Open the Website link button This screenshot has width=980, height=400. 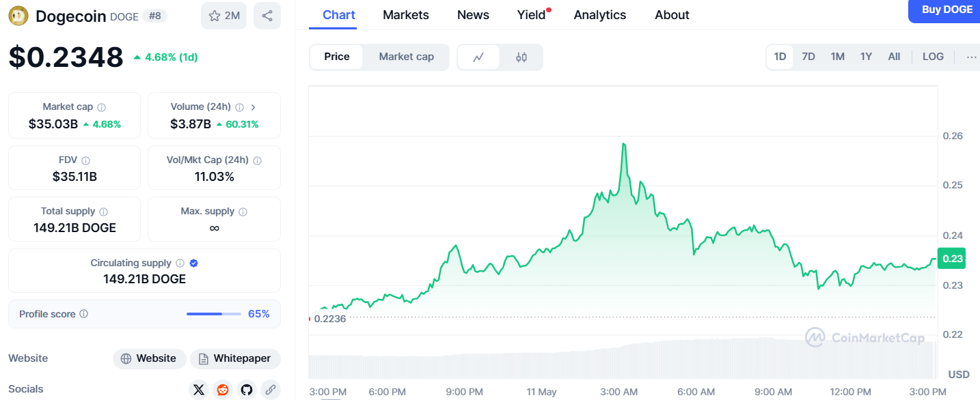coord(149,358)
